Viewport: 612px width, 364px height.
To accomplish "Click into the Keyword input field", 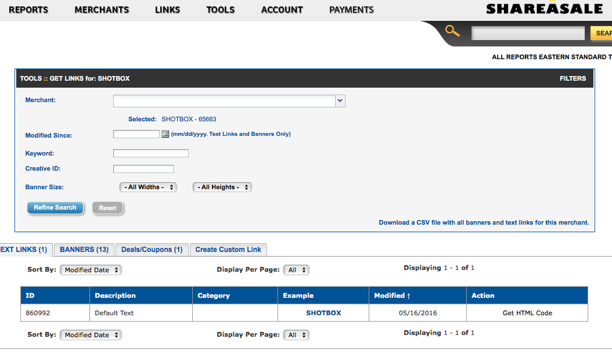I will point(151,153).
